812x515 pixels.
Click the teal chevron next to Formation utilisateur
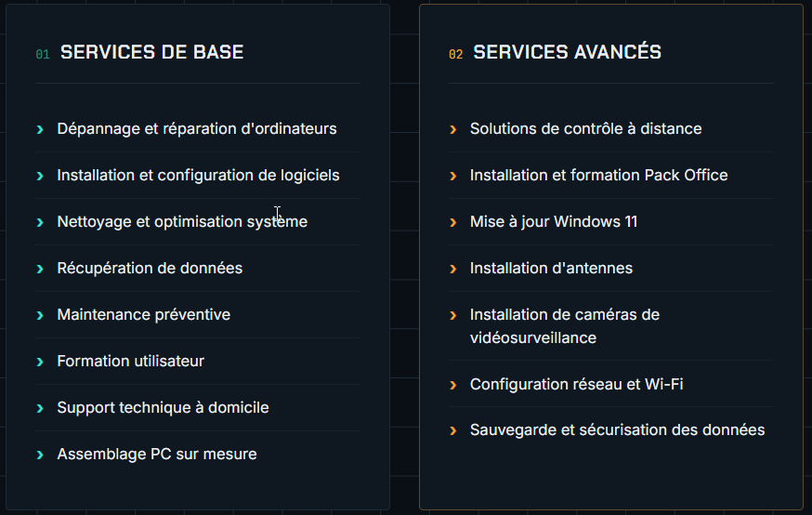(40, 362)
